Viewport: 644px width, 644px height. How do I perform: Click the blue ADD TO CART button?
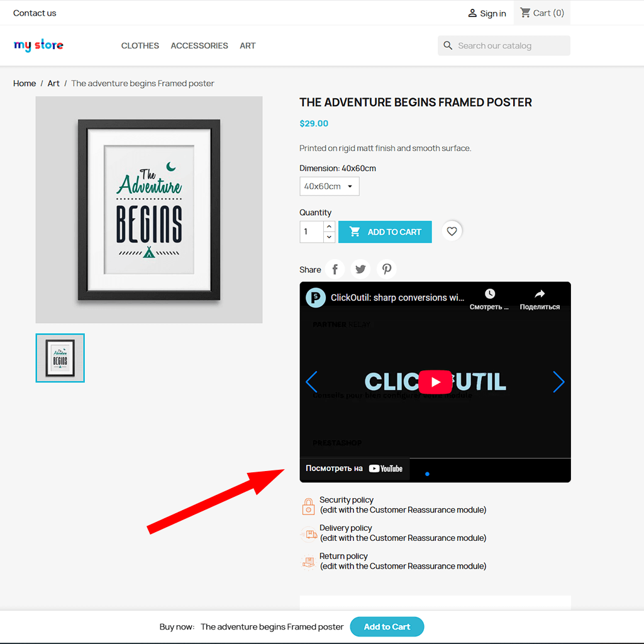385,231
